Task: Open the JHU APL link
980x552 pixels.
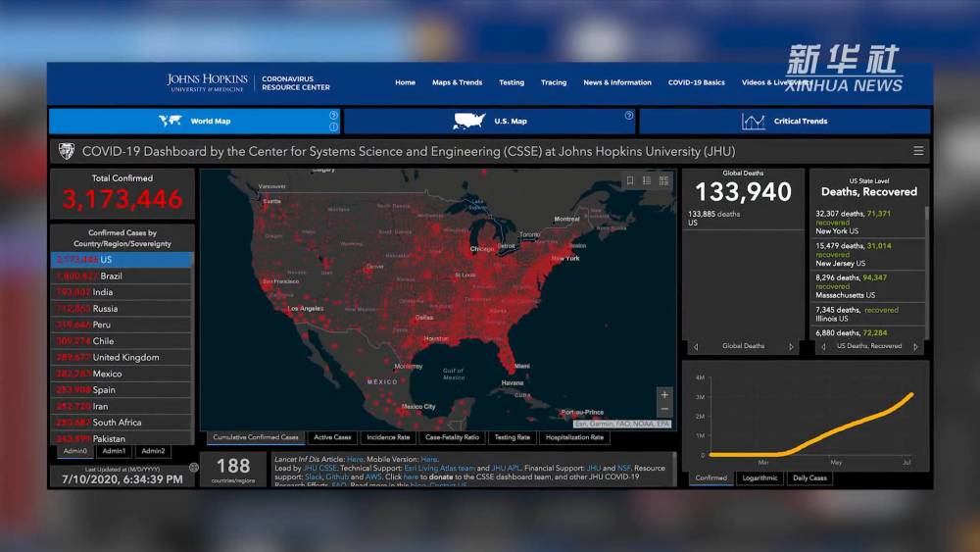Action: [506, 468]
